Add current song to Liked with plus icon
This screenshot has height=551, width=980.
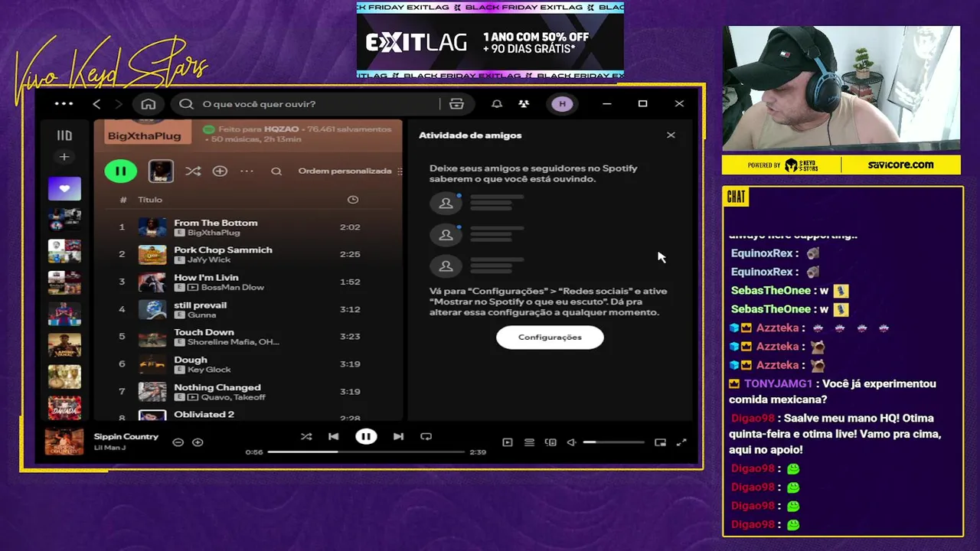(198, 442)
